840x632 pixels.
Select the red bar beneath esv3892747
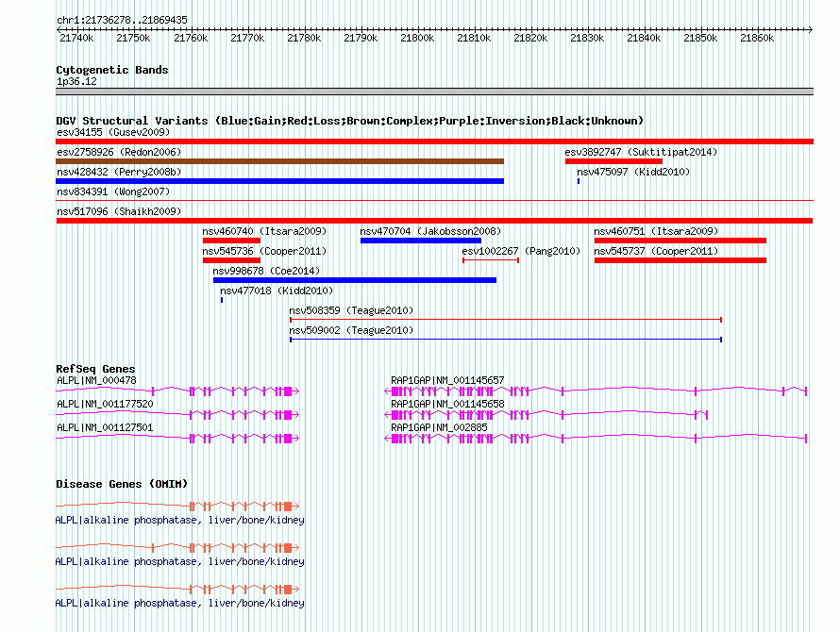point(613,161)
